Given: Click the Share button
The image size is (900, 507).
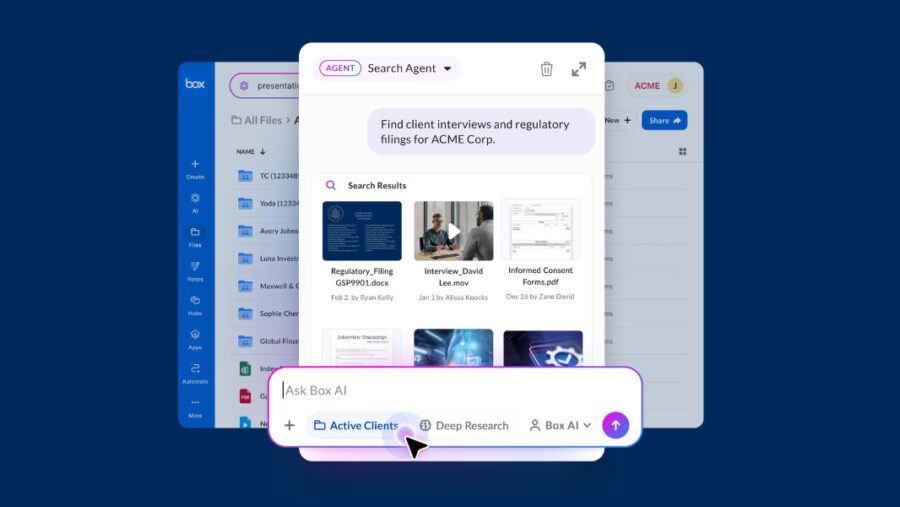Looking at the screenshot, I should tap(664, 120).
